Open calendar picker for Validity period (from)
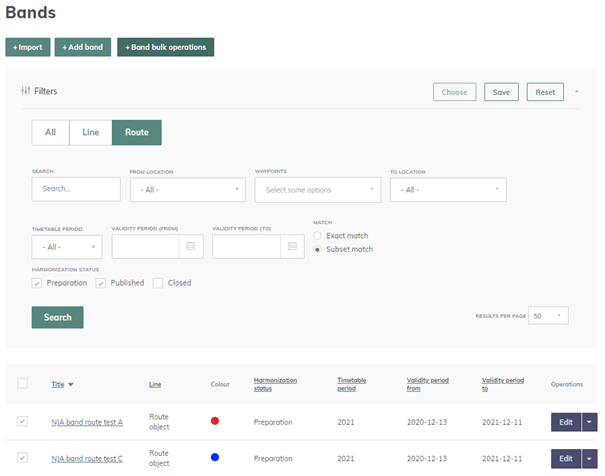 (x=191, y=246)
